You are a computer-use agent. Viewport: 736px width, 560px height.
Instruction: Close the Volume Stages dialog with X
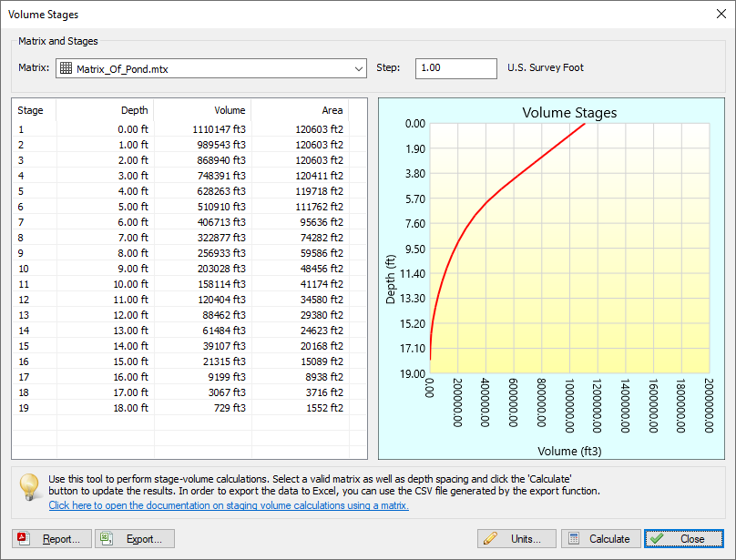coord(721,14)
